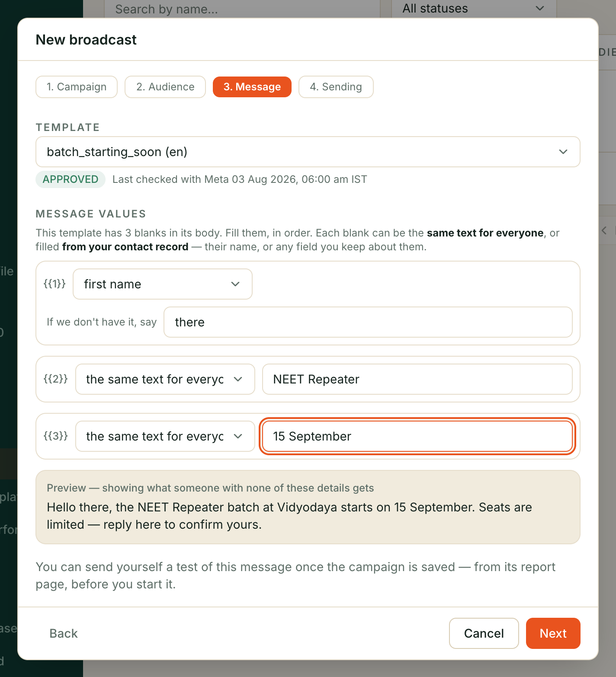The height and width of the screenshot is (677, 616).
Task: Click the TEMPLATE section label
Action: pyautogui.click(x=68, y=128)
